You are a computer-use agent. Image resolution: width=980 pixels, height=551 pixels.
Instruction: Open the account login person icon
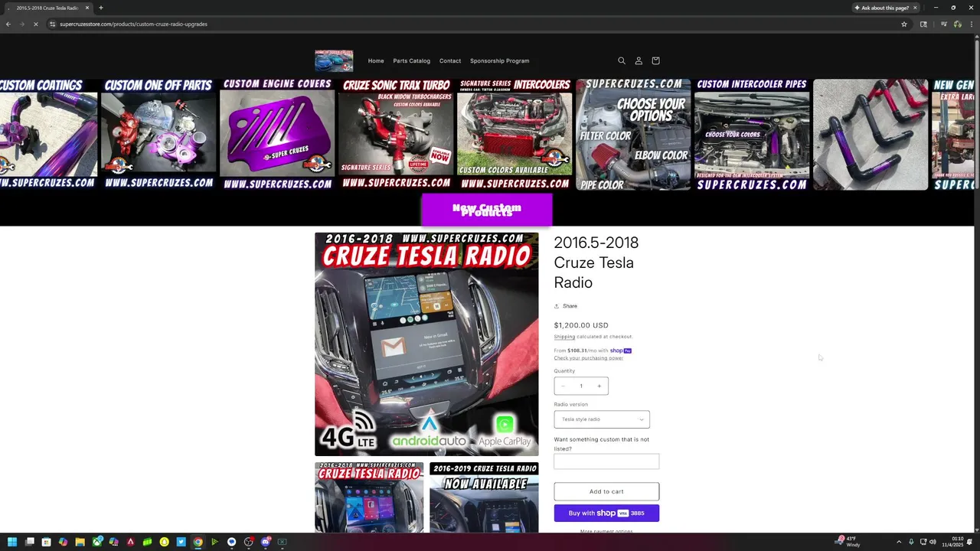click(639, 60)
